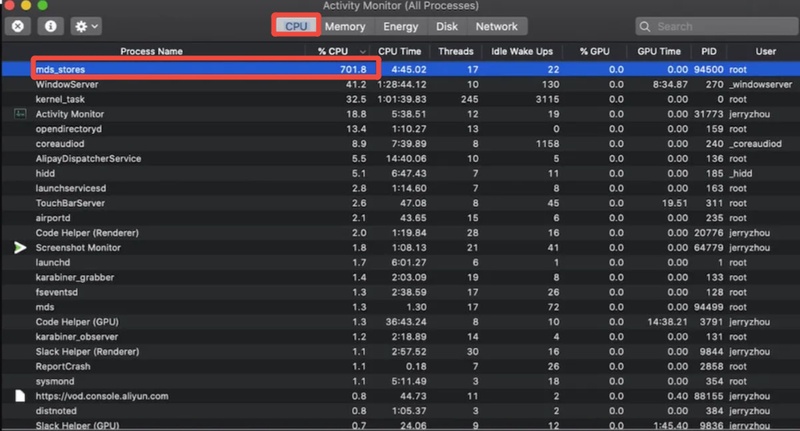
Task: Select the CPU tab
Action: [x=296, y=27]
